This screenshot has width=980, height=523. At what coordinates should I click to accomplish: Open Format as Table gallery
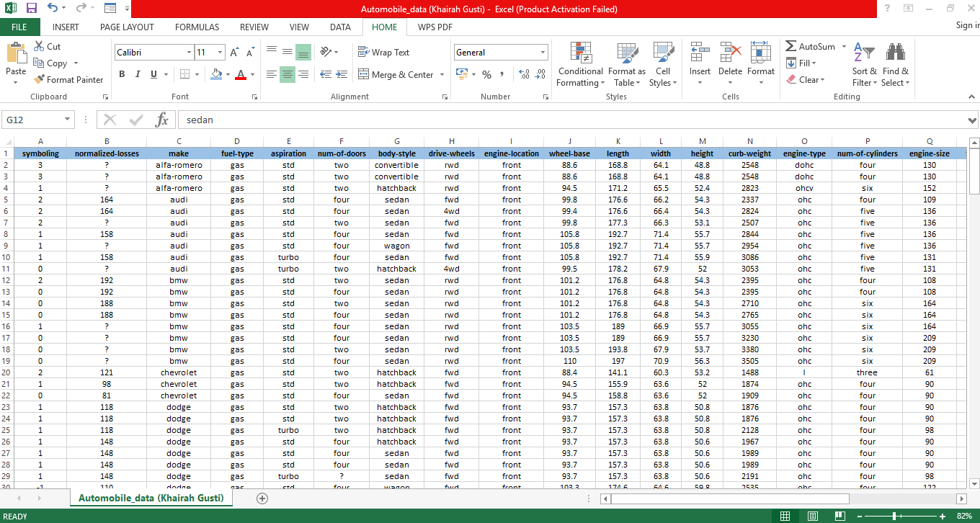[x=627, y=64]
